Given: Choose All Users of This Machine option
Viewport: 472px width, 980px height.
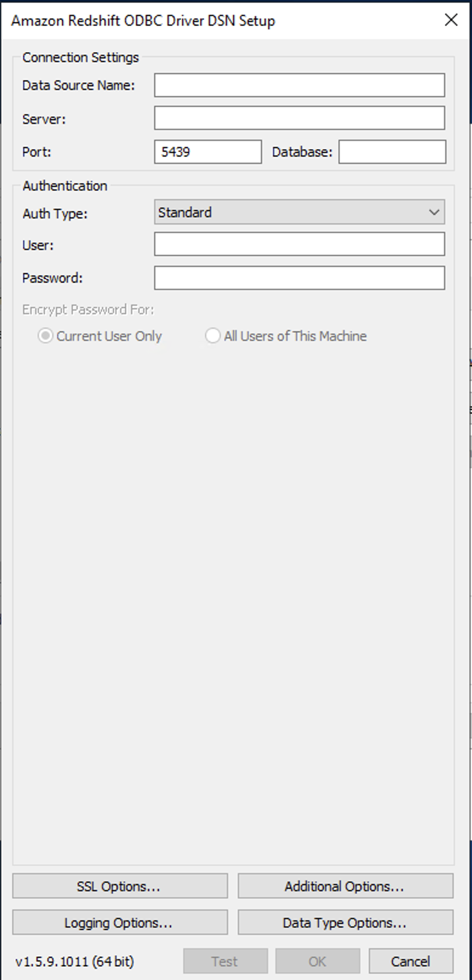Looking at the screenshot, I should pyautogui.click(x=213, y=335).
